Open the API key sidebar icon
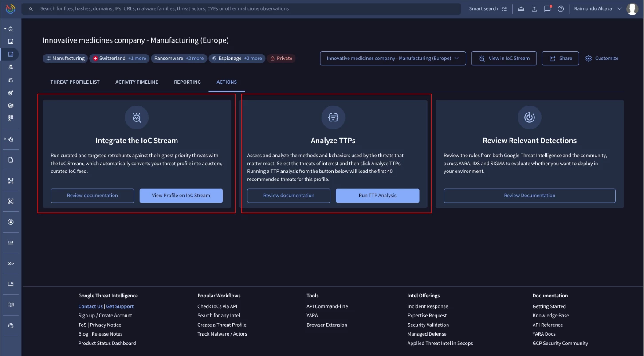This screenshot has height=356, width=644. tap(11, 263)
